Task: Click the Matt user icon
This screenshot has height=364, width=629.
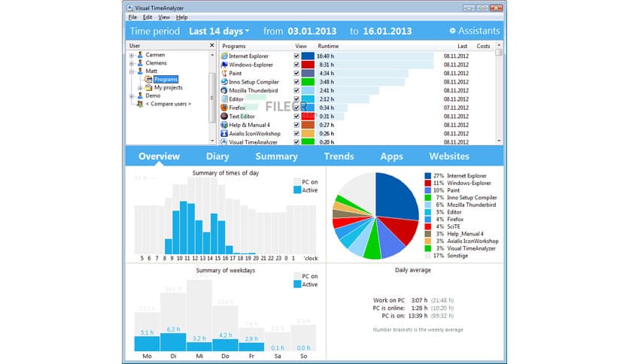Action: pyautogui.click(x=140, y=71)
